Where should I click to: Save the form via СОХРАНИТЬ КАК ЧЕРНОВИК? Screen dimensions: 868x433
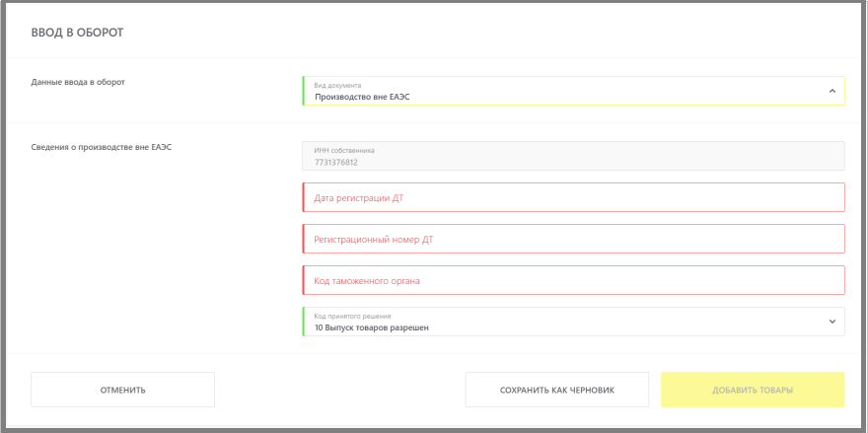click(557, 390)
